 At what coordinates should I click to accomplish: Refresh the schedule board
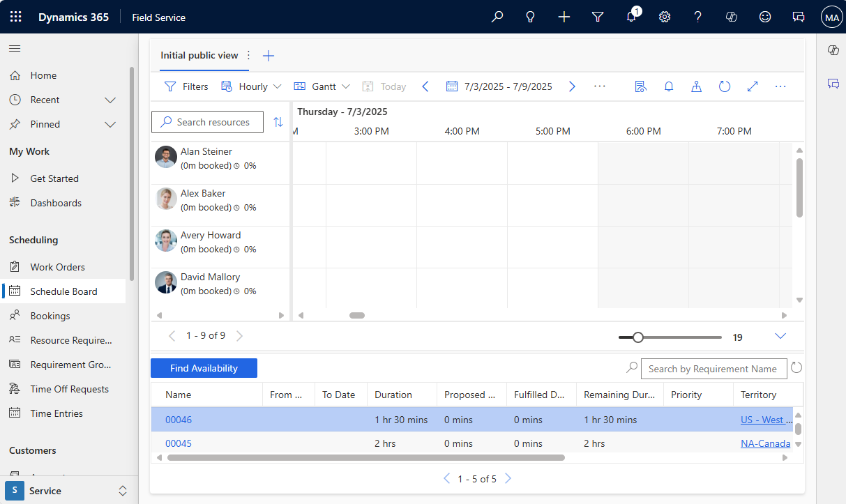(725, 86)
